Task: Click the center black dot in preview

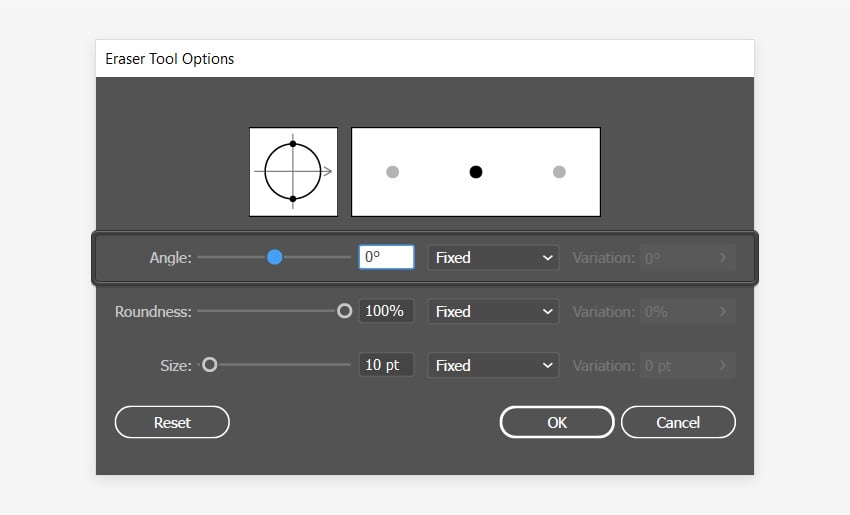Action: pos(476,172)
